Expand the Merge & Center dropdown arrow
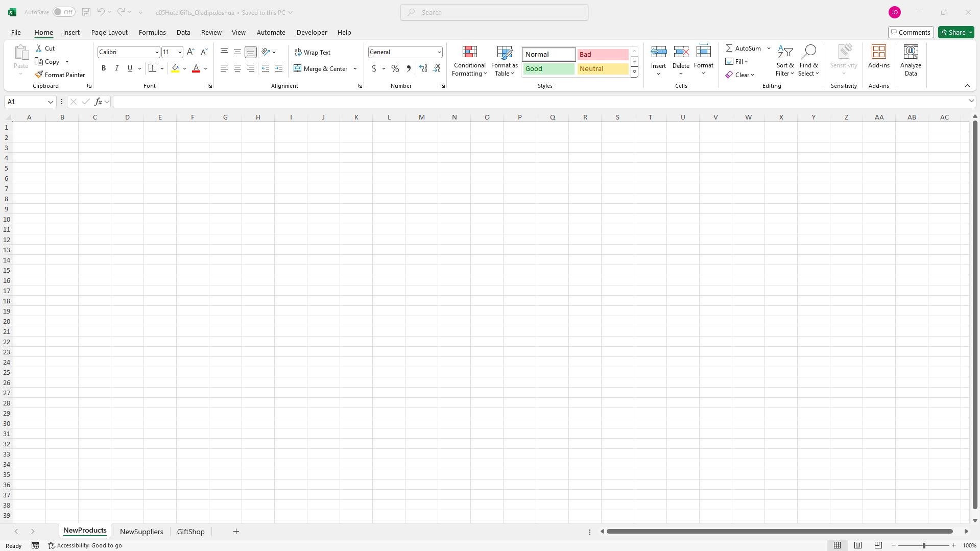This screenshot has width=980, height=551. click(x=355, y=68)
